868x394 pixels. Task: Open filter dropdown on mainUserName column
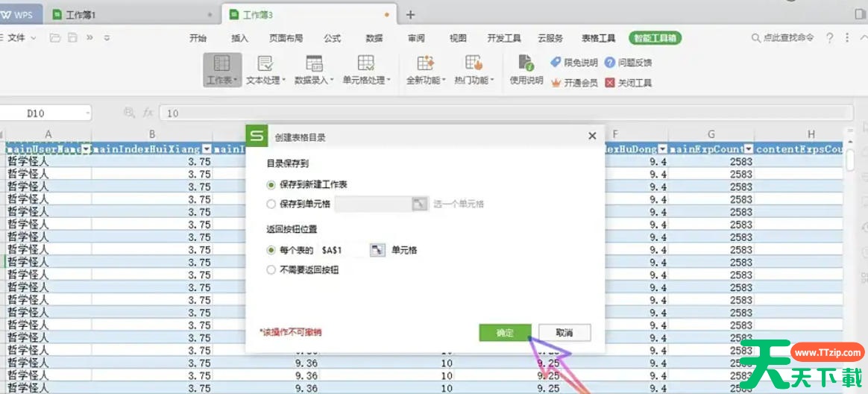click(x=87, y=149)
